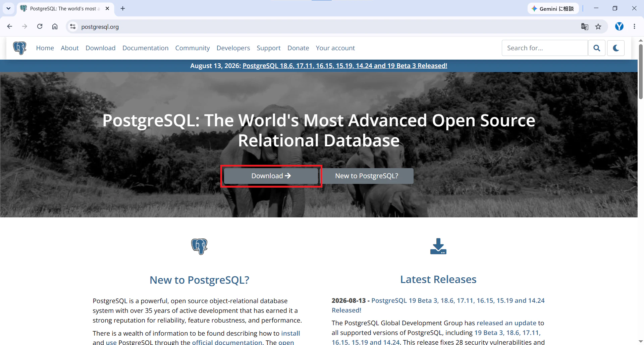Reload the page with the refresh icon
The image size is (644, 345).
point(40,26)
